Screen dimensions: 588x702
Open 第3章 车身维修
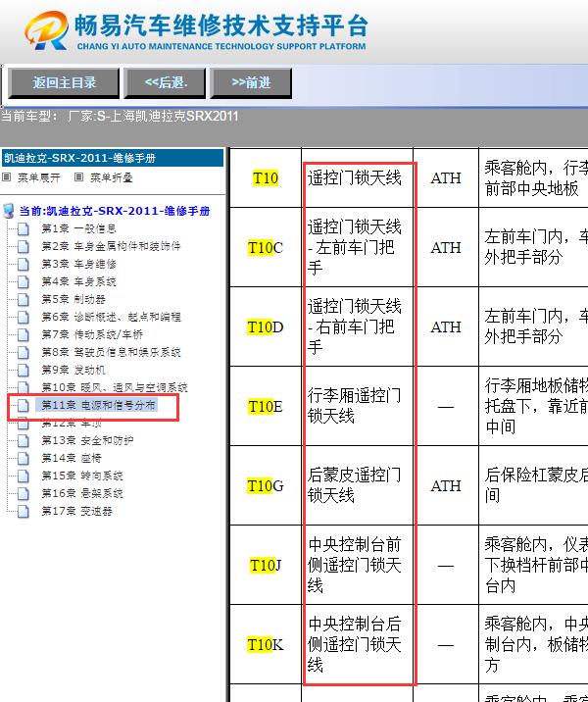tap(78, 264)
